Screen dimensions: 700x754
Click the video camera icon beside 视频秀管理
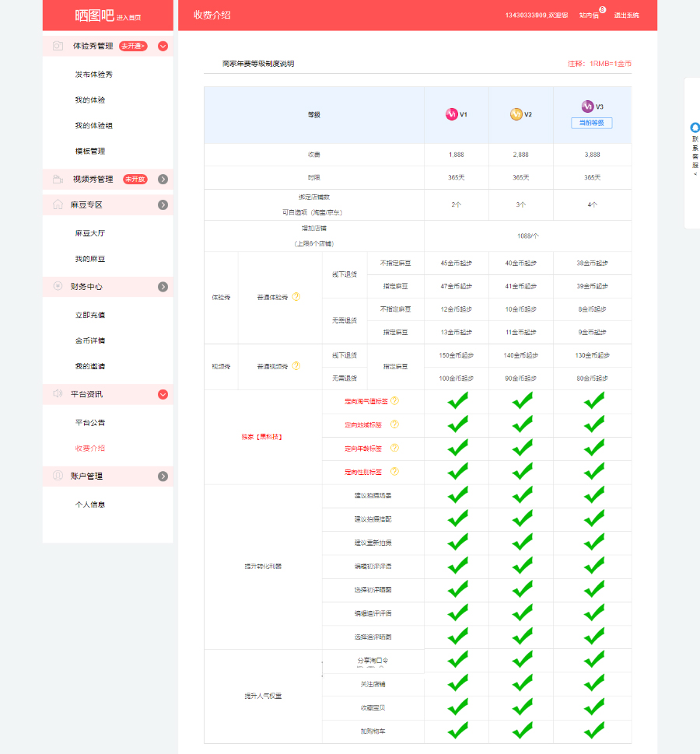pos(58,180)
